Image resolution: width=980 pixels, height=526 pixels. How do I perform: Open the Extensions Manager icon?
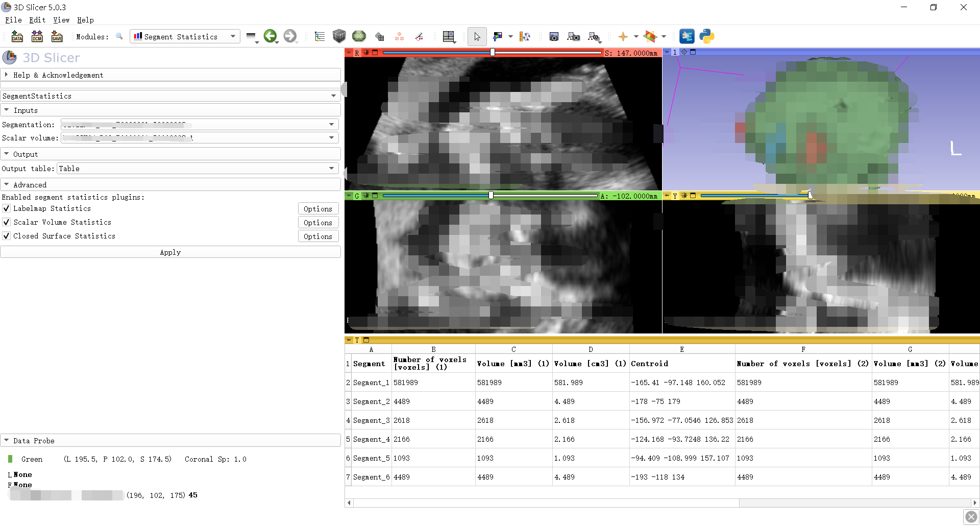coord(687,36)
